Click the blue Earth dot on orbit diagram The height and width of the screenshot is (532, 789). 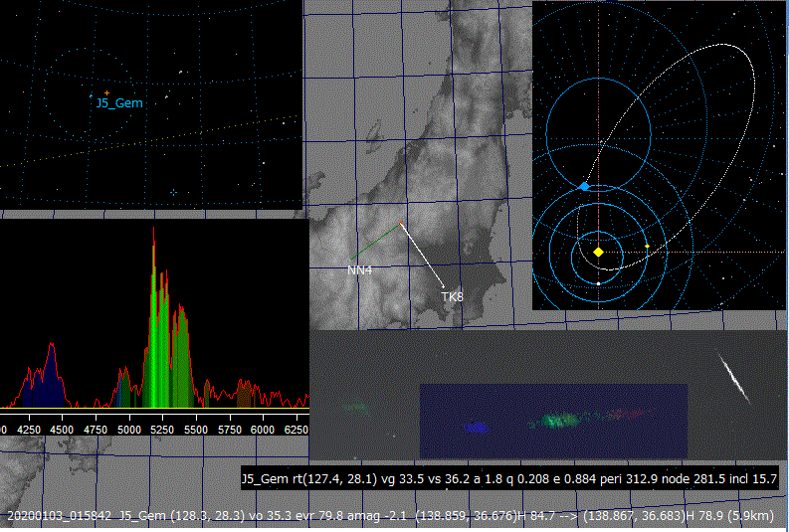pos(584,187)
